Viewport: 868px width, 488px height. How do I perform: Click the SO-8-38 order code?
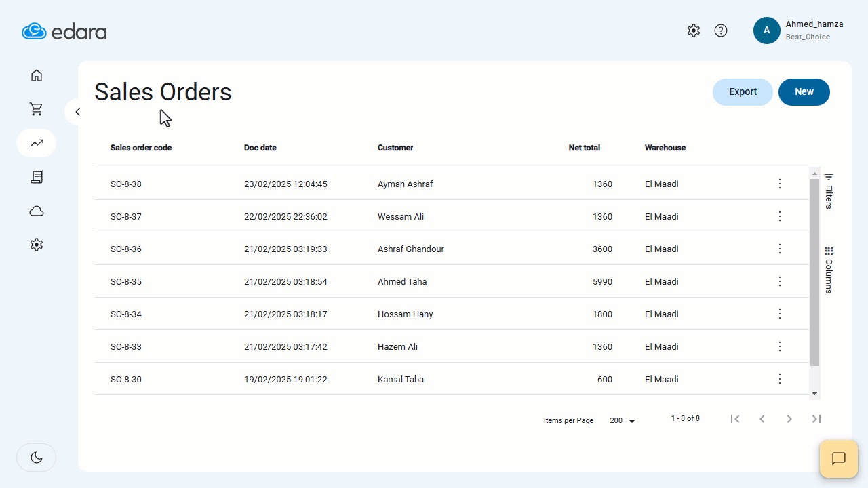[126, 184]
